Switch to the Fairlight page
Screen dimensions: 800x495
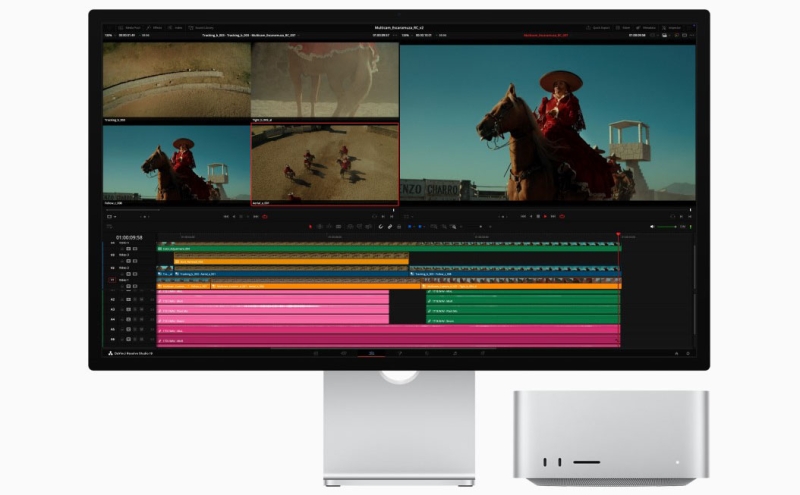pos(455,353)
